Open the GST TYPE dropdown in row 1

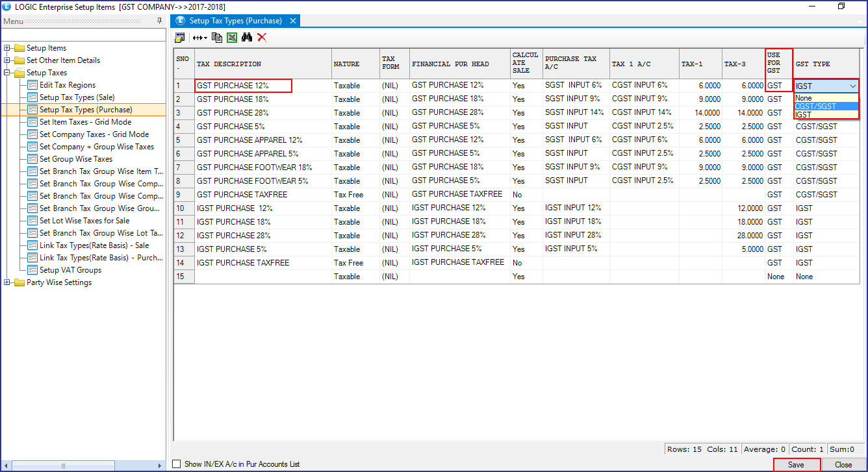click(x=852, y=86)
